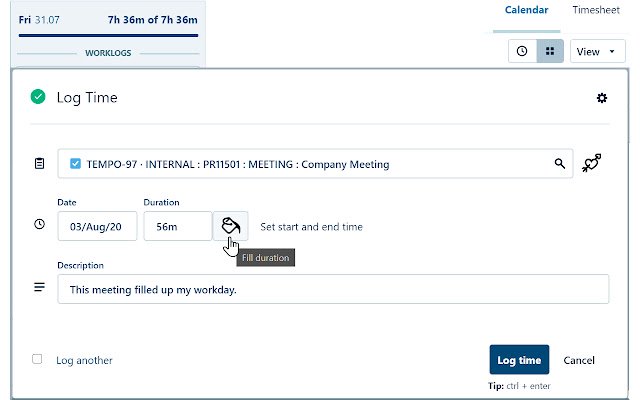640x400 pixels.
Task: Click the Fill duration bucket icon
Action: pyautogui.click(x=230, y=226)
